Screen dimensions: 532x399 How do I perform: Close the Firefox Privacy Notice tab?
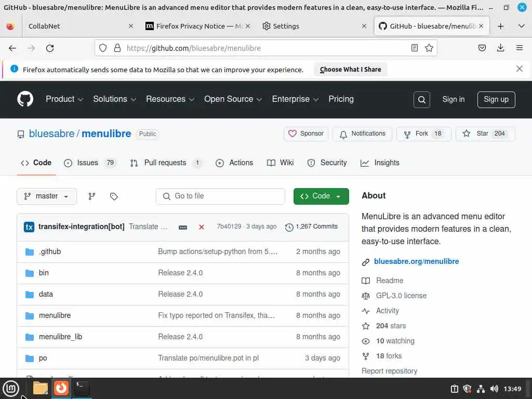[x=248, y=26]
